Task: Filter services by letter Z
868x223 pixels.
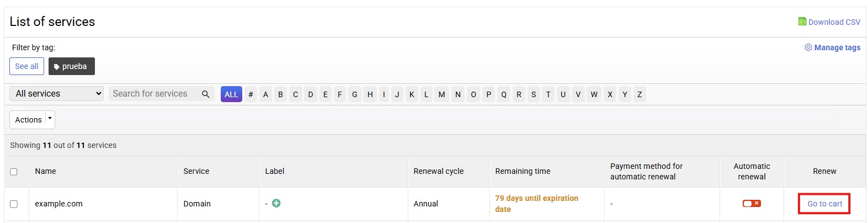Action: (x=640, y=94)
